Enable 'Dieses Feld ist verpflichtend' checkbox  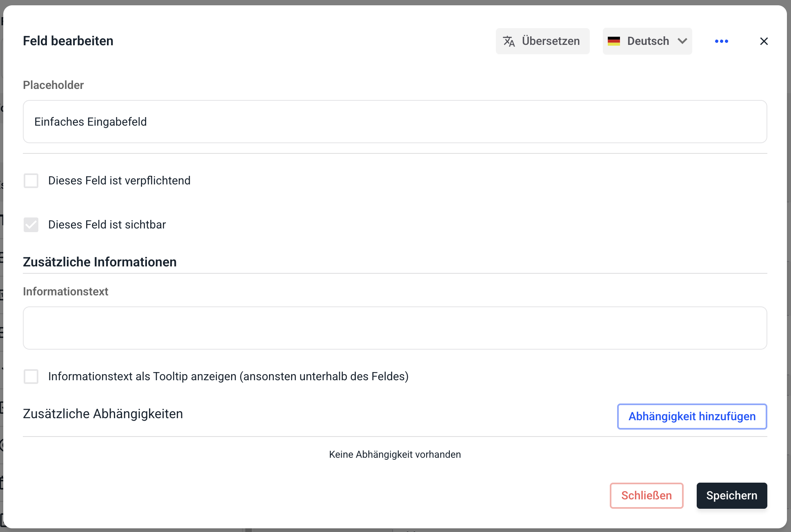(x=31, y=181)
